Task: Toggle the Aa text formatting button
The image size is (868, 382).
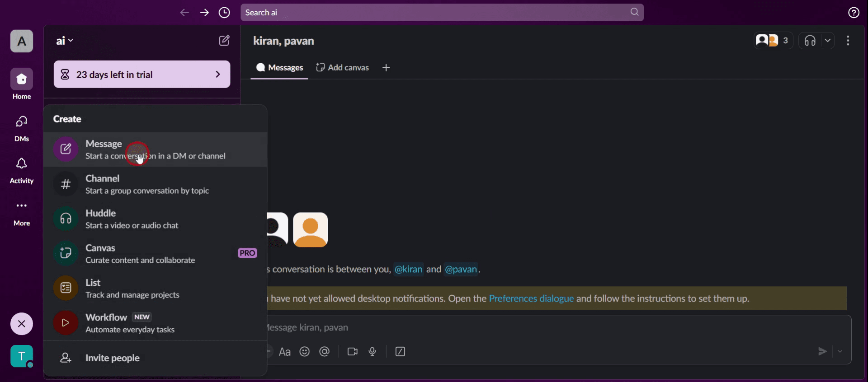Action: click(285, 352)
